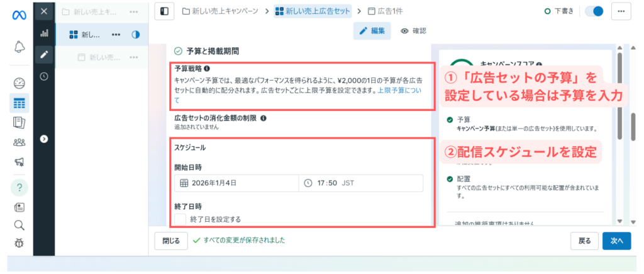Toggle the ad set on/off switch
The width and height of the screenshot is (644, 274).
tap(594, 11)
